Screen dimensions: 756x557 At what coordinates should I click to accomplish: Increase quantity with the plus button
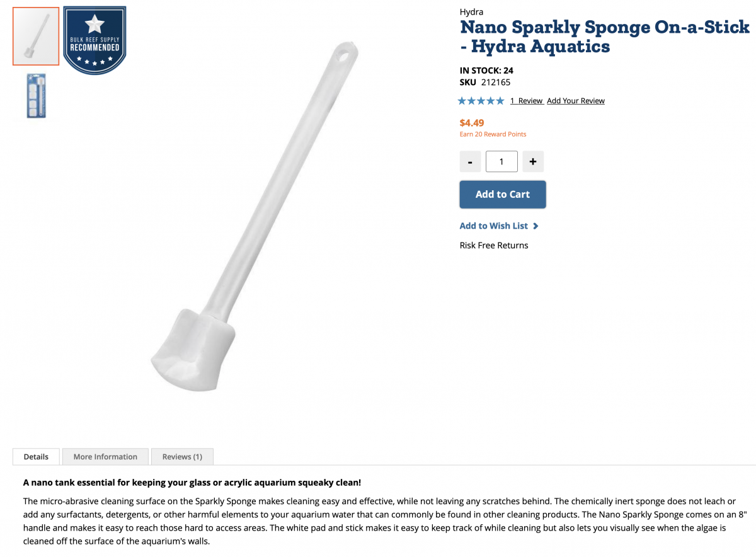click(532, 162)
